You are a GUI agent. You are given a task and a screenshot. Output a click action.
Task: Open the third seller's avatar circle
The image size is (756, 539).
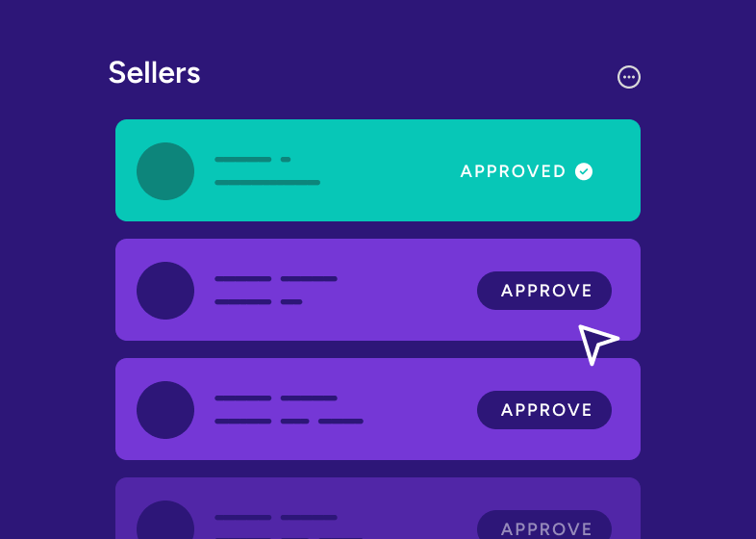[165, 410]
